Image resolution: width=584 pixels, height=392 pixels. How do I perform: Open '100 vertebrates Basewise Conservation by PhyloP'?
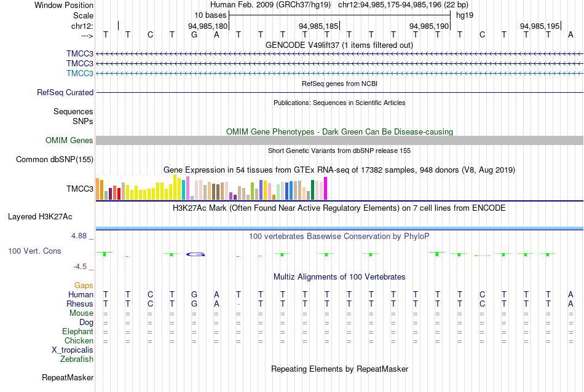coord(339,237)
